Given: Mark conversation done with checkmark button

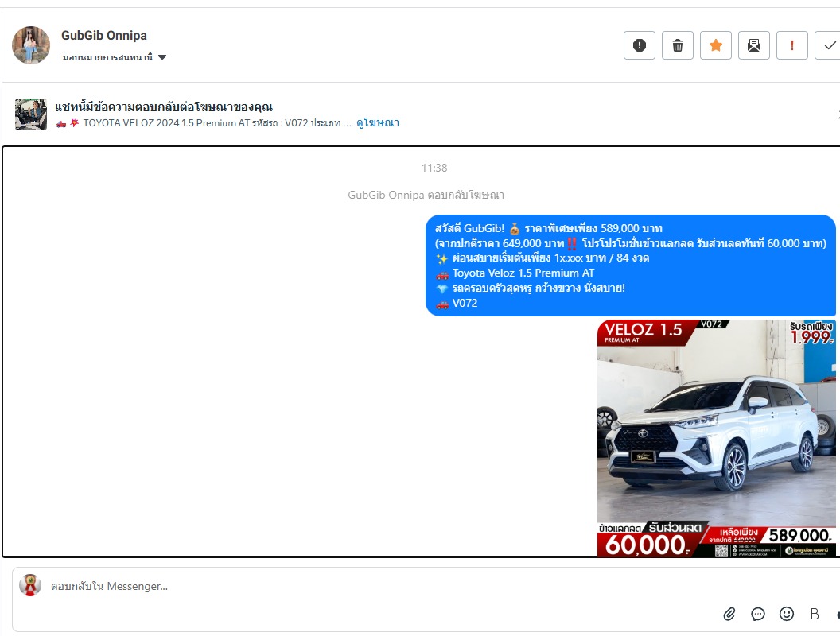Looking at the screenshot, I should (828, 45).
